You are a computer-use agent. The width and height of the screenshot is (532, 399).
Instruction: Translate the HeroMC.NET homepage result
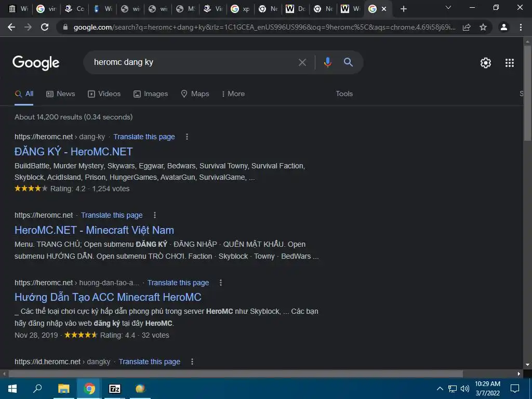click(x=112, y=215)
